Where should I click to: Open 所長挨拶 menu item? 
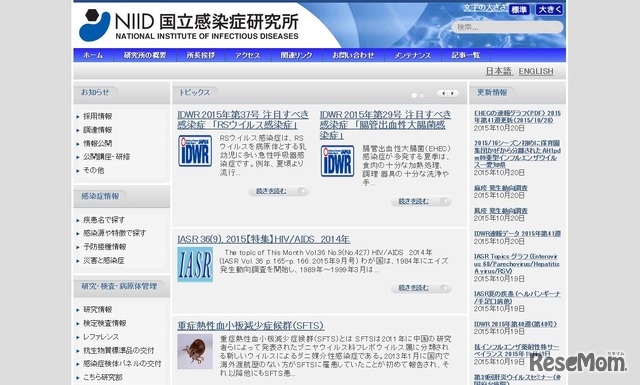(x=201, y=55)
